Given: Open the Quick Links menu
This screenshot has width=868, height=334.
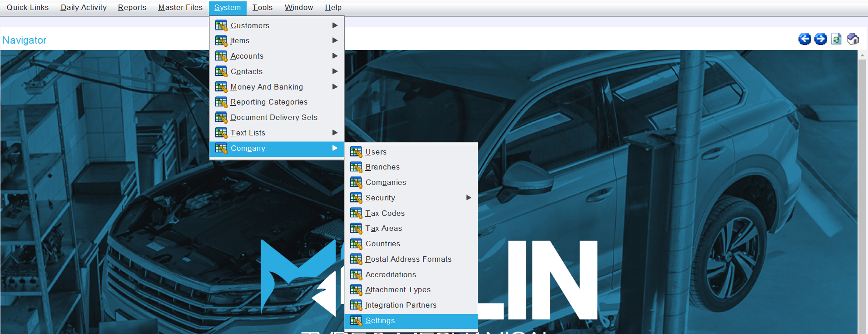Looking at the screenshot, I should (28, 8).
